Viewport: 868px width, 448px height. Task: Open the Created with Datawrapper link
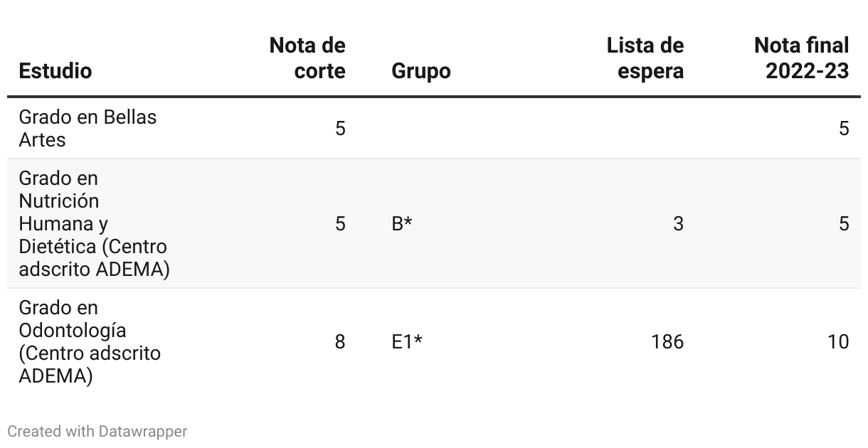click(97, 431)
